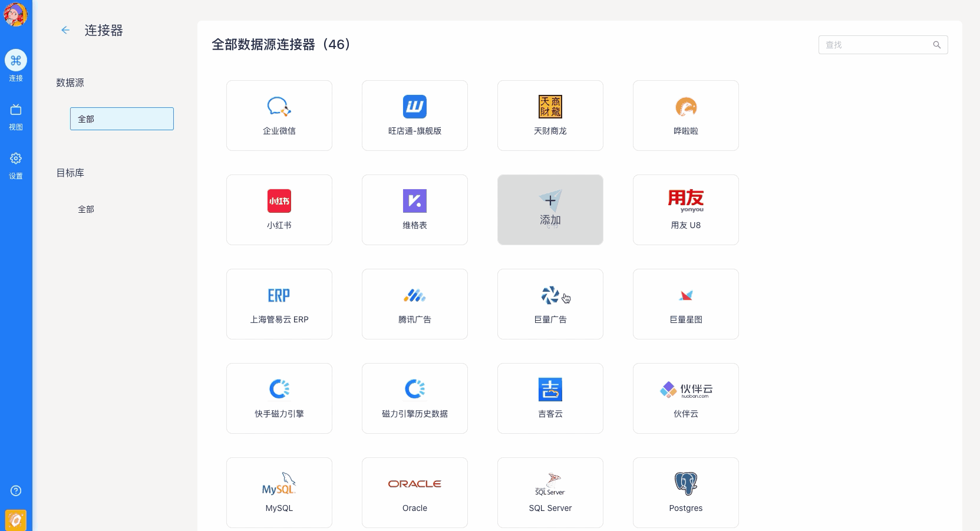Select 全部 under 数据源
Image resolution: width=980 pixels, height=531 pixels.
point(122,118)
